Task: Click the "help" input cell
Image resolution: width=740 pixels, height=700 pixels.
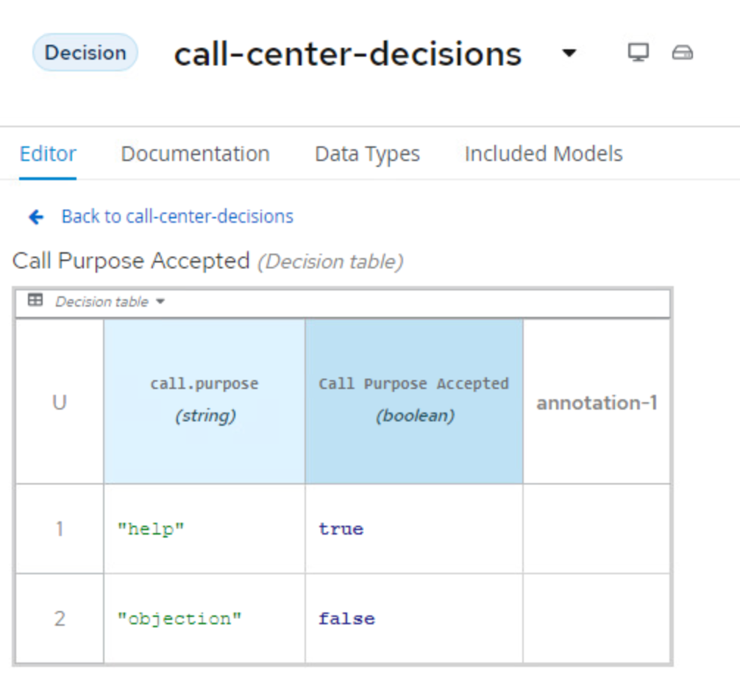Action: click(204, 529)
